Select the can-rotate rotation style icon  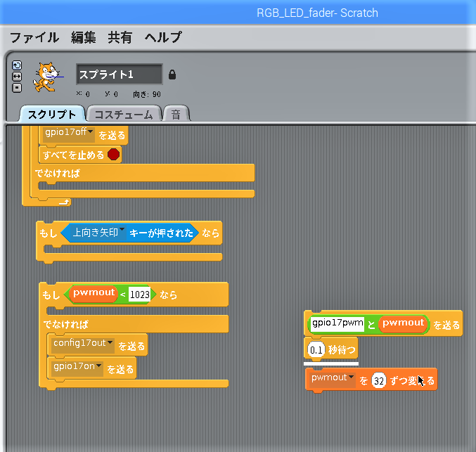pyautogui.click(x=17, y=65)
